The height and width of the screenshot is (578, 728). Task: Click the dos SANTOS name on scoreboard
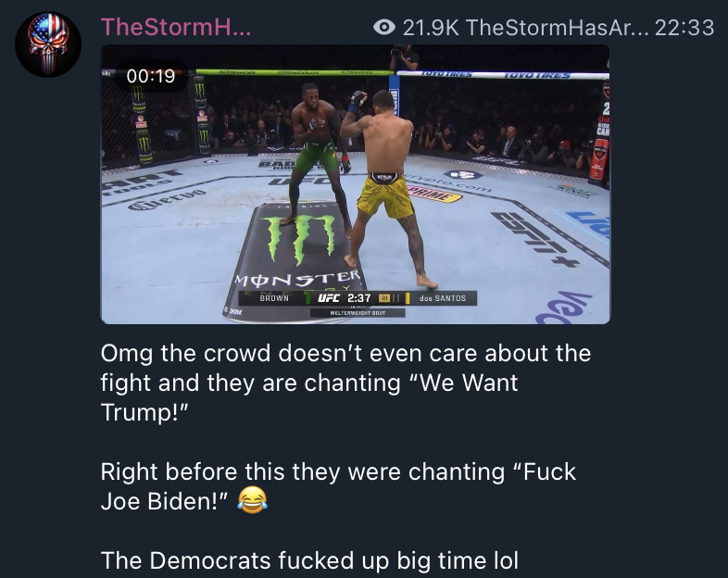point(443,298)
